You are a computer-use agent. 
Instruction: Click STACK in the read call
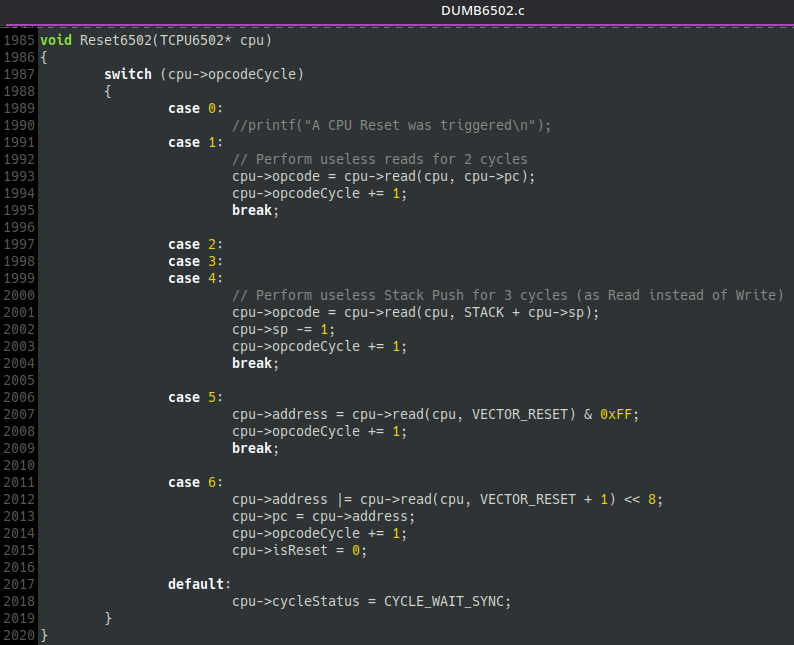pos(492,312)
